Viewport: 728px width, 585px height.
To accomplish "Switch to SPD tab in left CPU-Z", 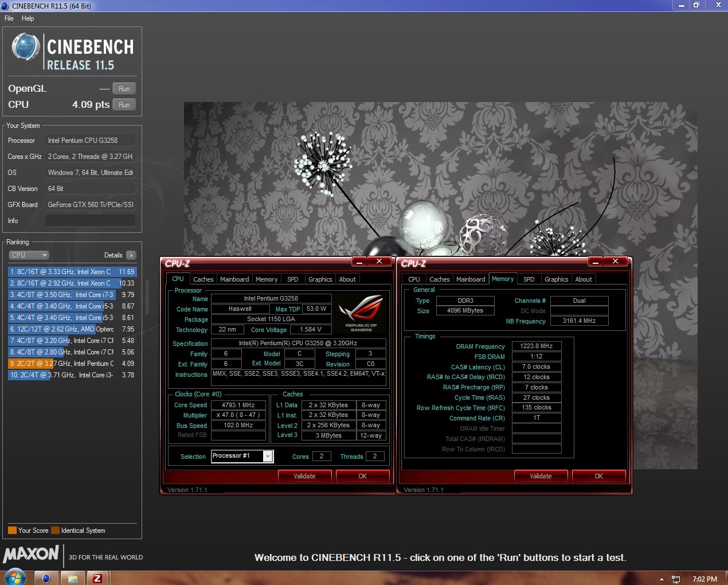I will [293, 279].
